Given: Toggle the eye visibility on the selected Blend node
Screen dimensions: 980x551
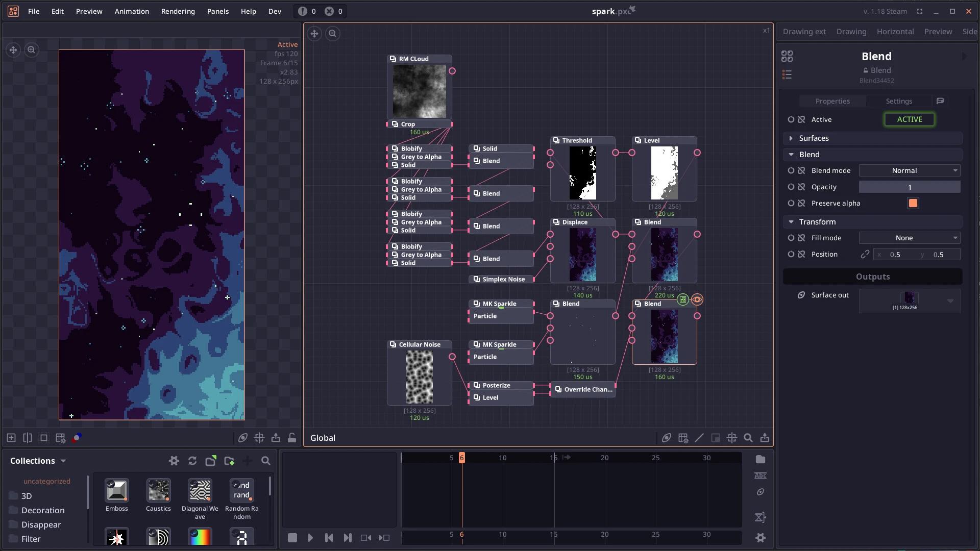Looking at the screenshot, I should pos(697,299).
